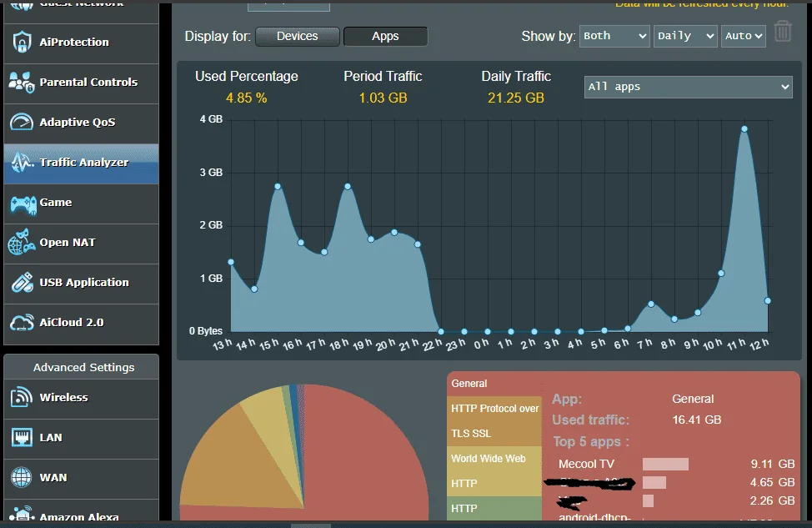Click the 7h data point on graph
Image resolution: width=812 pixels, height=528 pixels.
pos(651,304)
